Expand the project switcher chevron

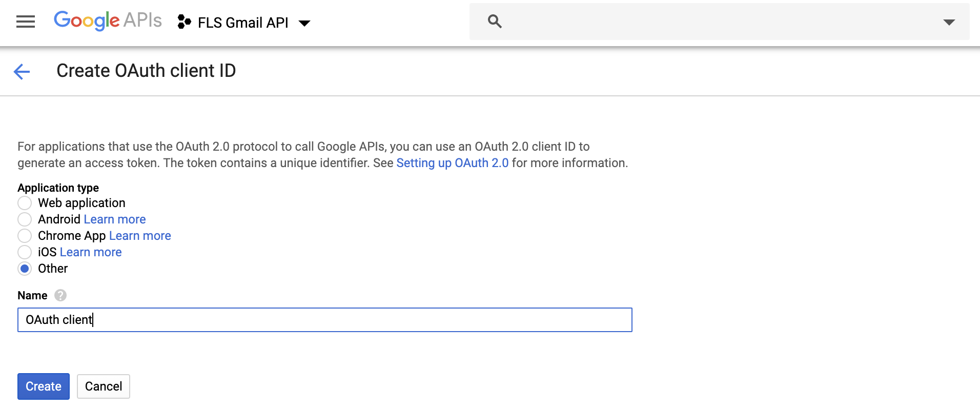pyautogui.click(x=303, y=23)
